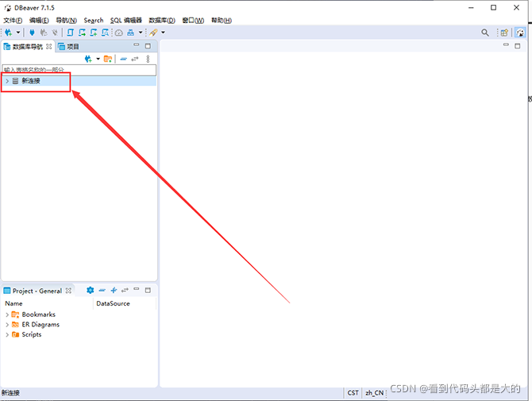Open the 帮助(H) menu
This screenshot has width=532, height=401.
(x=222, y=21)
